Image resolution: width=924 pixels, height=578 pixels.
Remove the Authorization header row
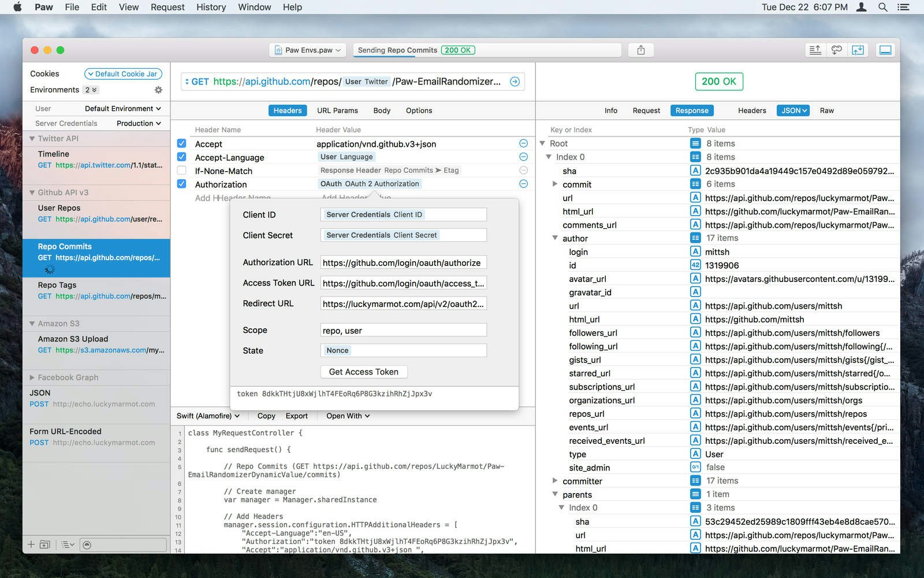523,184
